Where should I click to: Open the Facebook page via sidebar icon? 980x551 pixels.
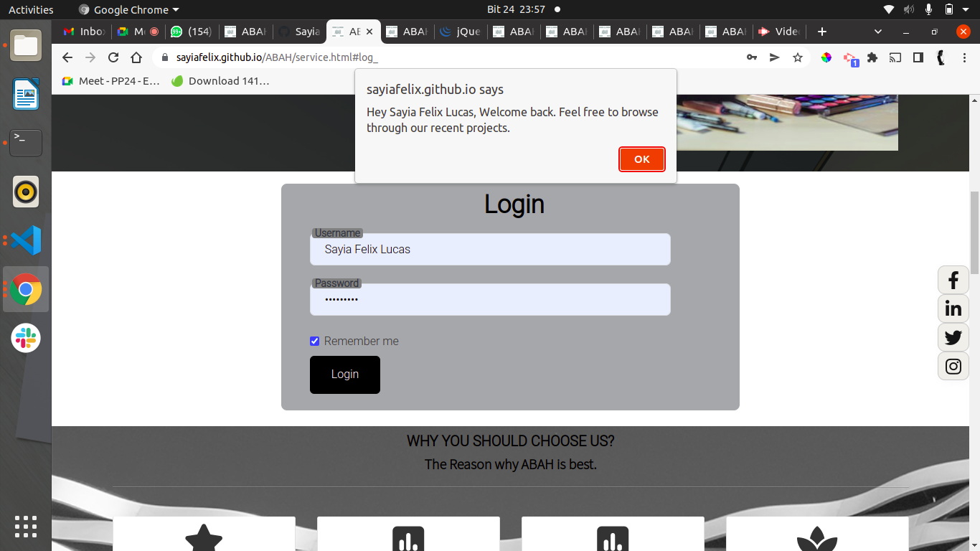(x=953, y=280)
